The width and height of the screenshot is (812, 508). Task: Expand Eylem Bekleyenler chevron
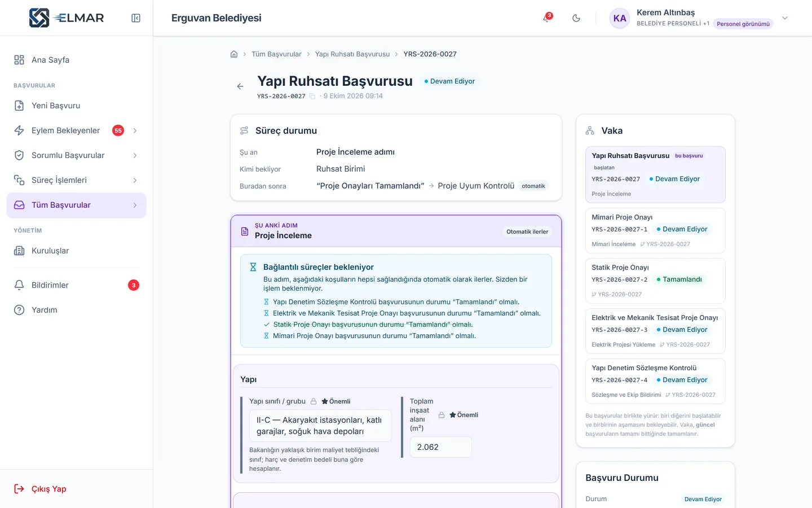(x=135, y=130)
